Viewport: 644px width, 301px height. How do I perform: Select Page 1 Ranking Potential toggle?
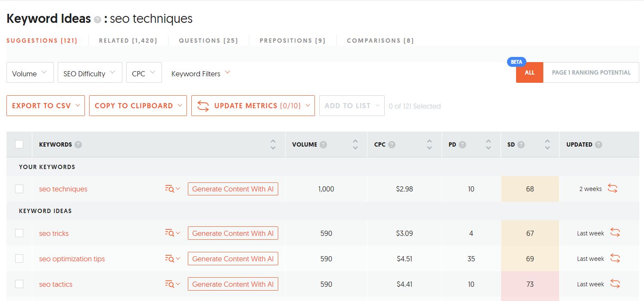[x=591, y=72]
